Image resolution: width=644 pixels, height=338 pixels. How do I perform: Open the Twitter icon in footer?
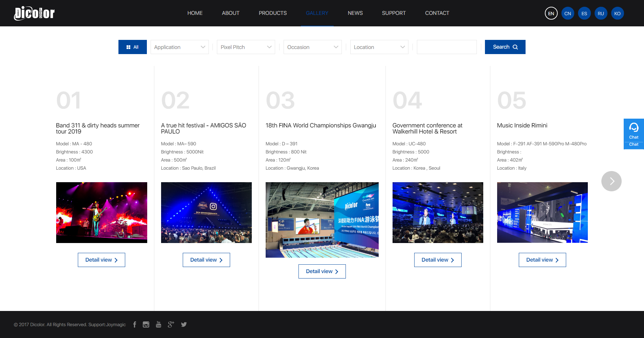[x=184, y=324]
